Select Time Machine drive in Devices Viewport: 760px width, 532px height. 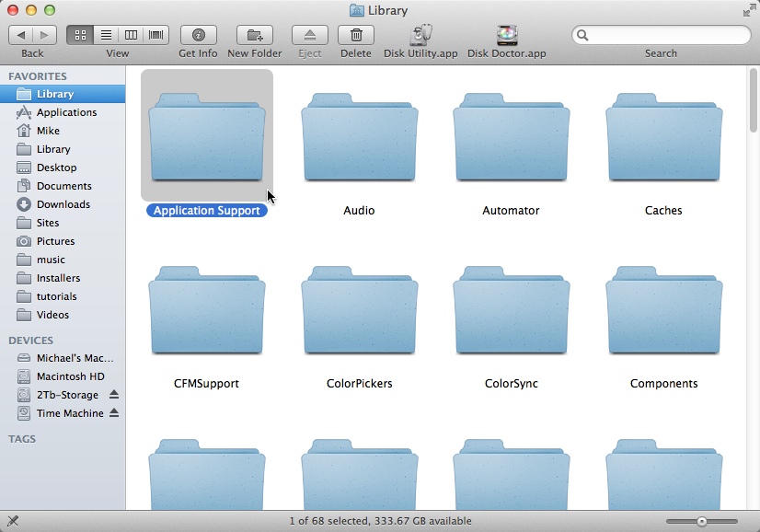(x=63, y=413)
